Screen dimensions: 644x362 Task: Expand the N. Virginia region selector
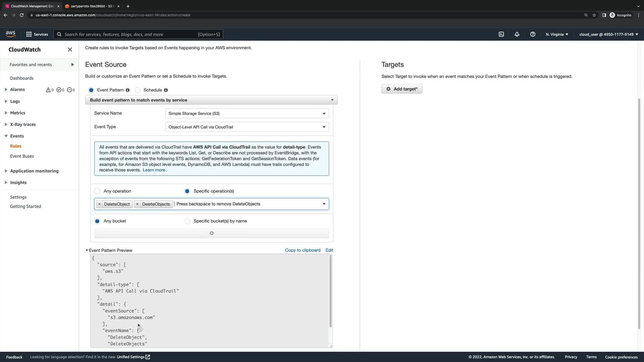pyautogui.click(x=557, y=34)
